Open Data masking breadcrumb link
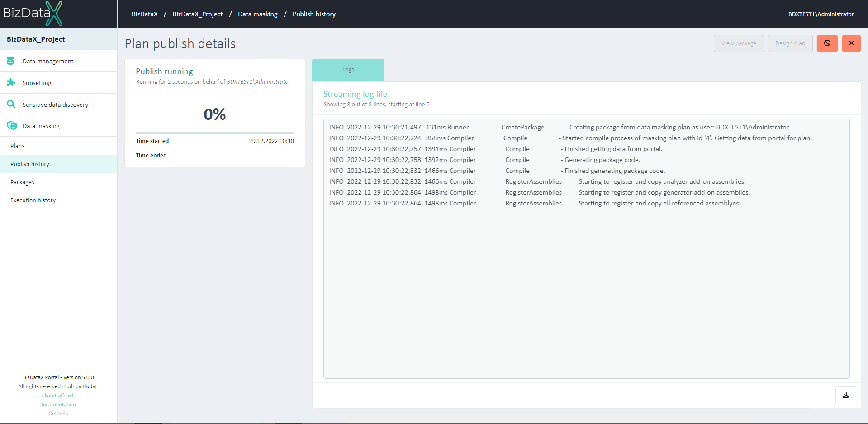 pos(258,14)
